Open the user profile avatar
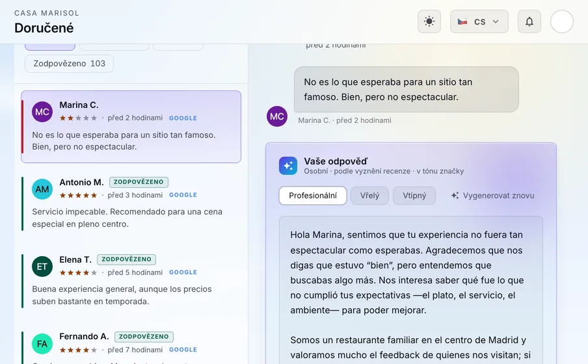 562,21
